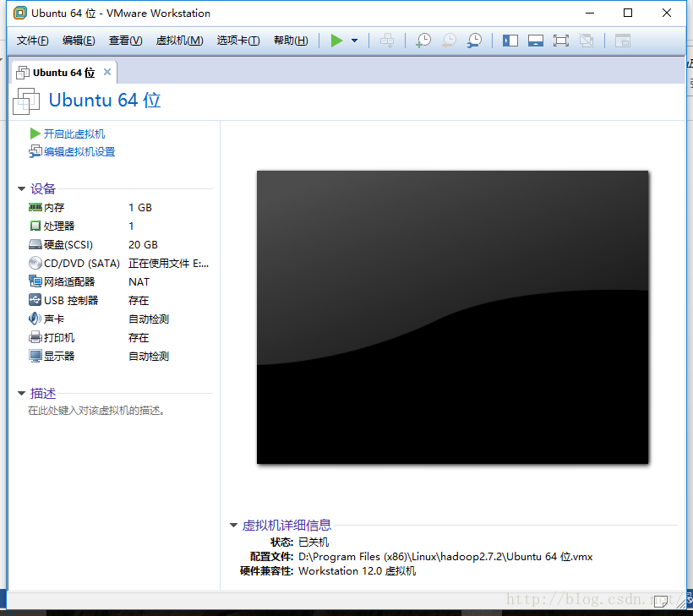Click the green power-on play toolbar button
Image resolution: width=693 pixels, height=616 pixels.
(336, 41)
